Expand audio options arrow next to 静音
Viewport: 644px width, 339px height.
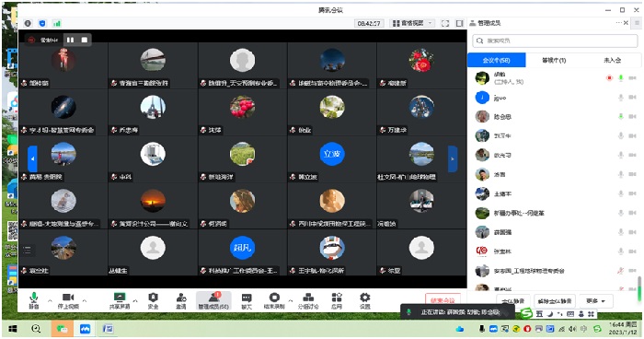tap(50, 300)
